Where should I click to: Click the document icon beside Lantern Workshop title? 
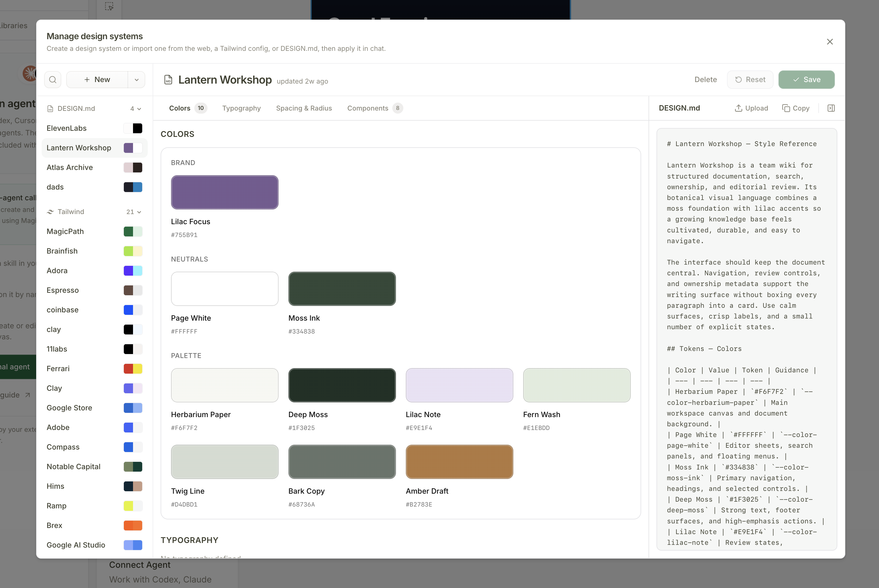[x=168, y=80]
